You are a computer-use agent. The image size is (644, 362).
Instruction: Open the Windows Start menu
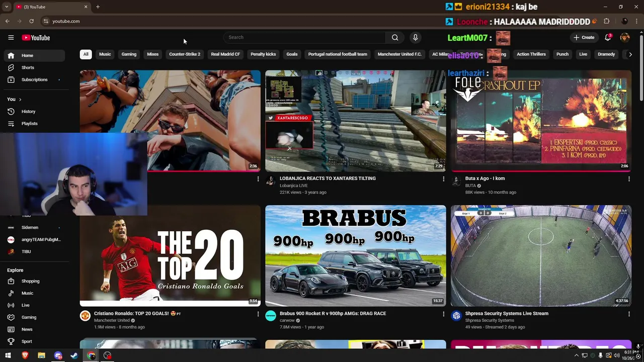coord(8,355)
